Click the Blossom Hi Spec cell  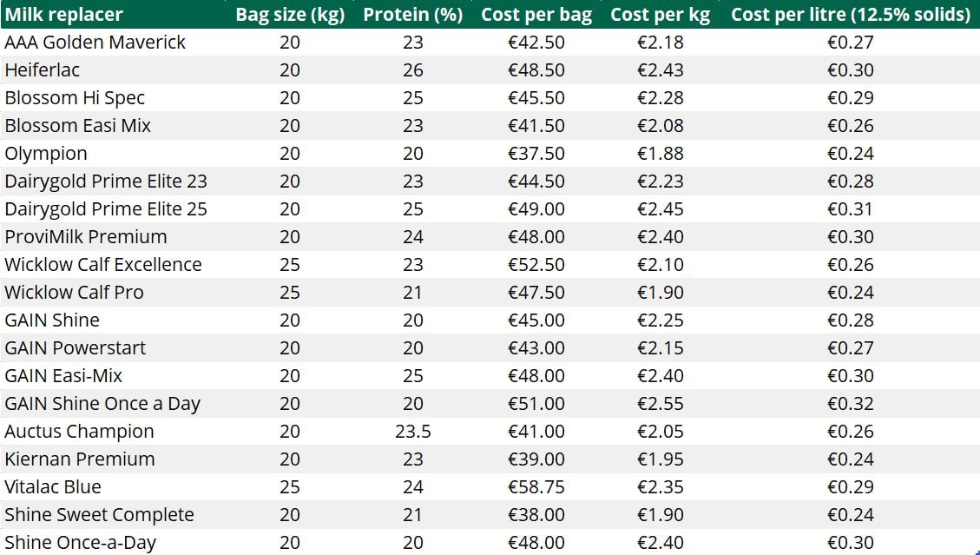tap(75, 98)
